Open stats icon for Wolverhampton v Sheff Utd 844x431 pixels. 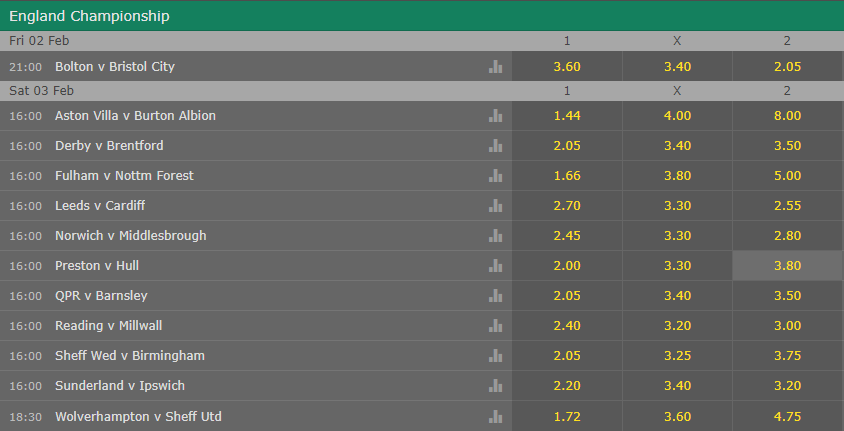496,416
